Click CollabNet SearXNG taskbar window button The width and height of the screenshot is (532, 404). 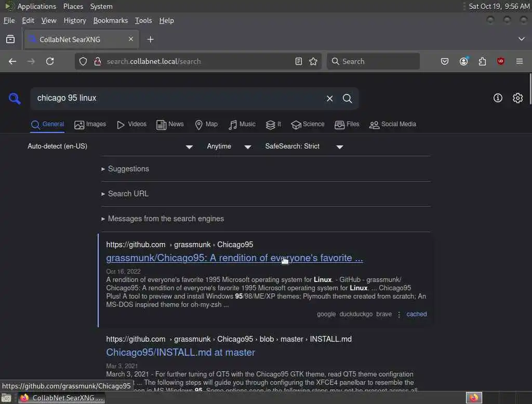pyautogui.click(x=61, y=398)
